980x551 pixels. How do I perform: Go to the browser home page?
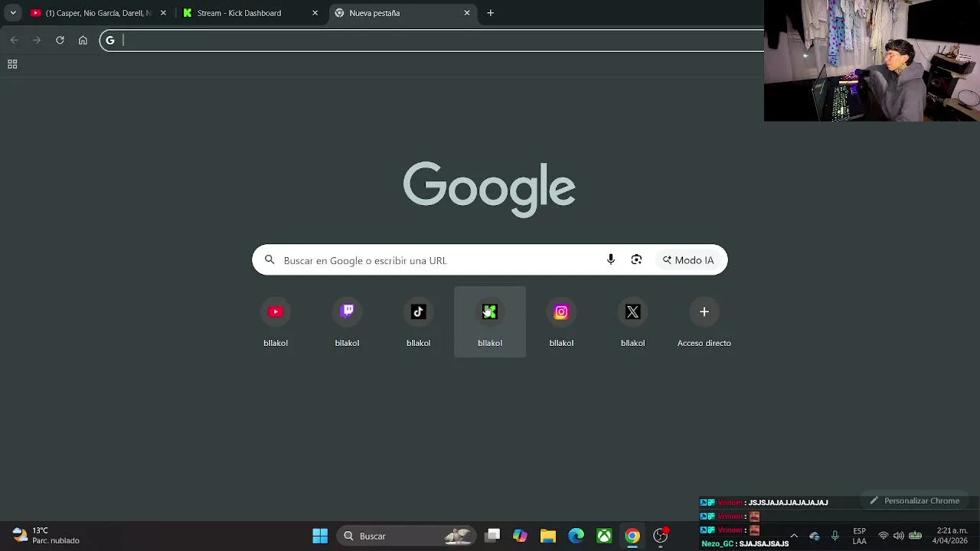coord(83,41)
